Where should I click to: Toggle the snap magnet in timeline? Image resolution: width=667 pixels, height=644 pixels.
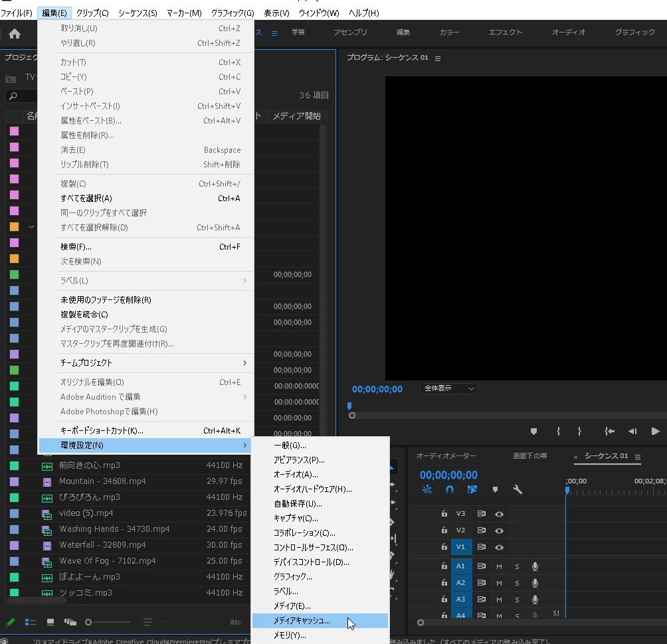point(450,489)
